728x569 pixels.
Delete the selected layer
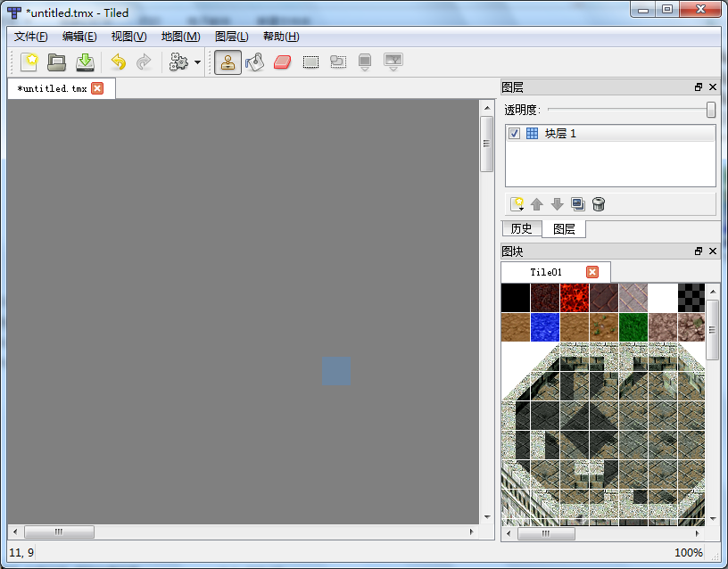pyautogui.click(x=599, y=204)
